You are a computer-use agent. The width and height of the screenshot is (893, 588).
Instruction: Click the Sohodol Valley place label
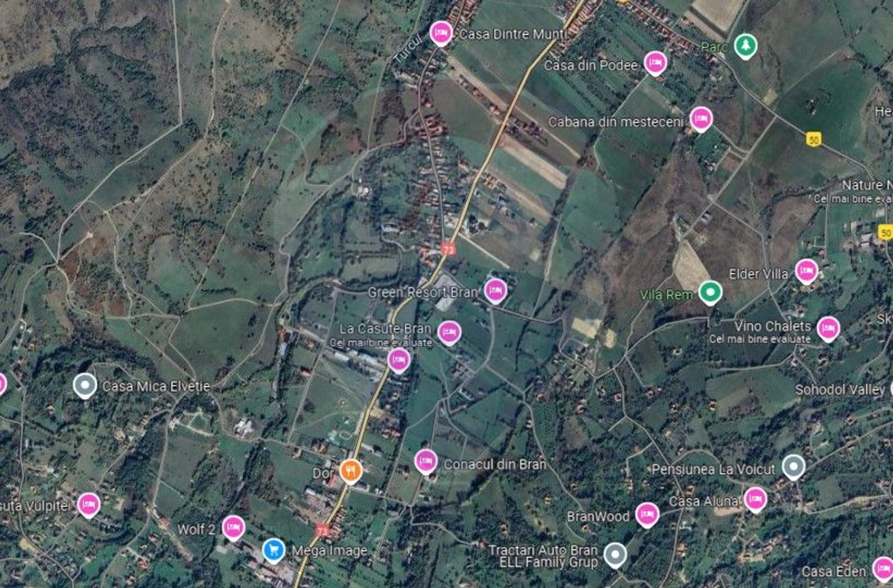click(840, 390)
